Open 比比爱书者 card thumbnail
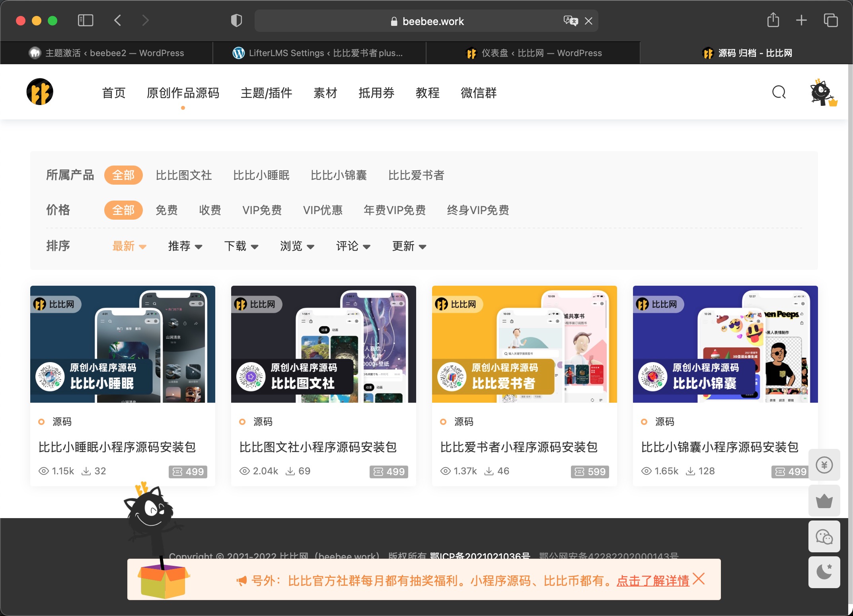The width and height of the screenshot is (853, 616). (524, 344)
